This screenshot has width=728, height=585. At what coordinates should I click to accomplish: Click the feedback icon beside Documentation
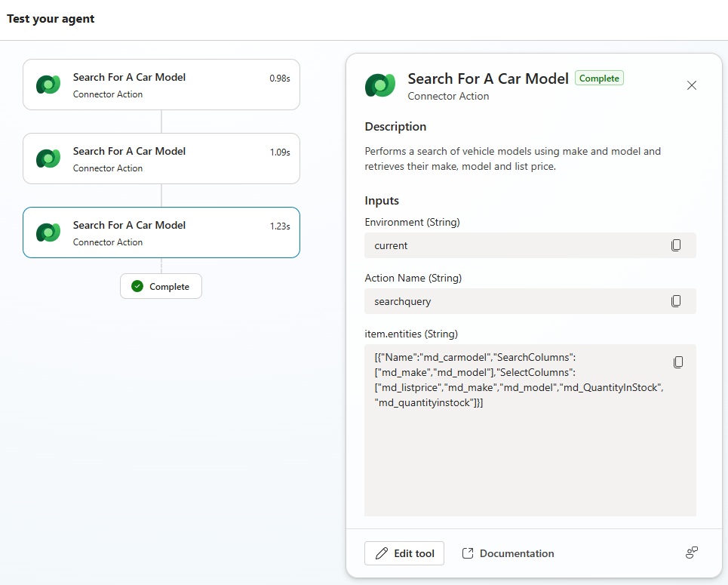[x=691, y=553]
